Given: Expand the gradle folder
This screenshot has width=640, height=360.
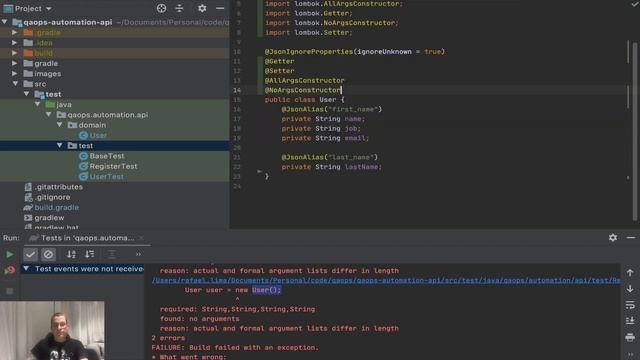Looking at the screenshot, I should click(x=15, y=63).
